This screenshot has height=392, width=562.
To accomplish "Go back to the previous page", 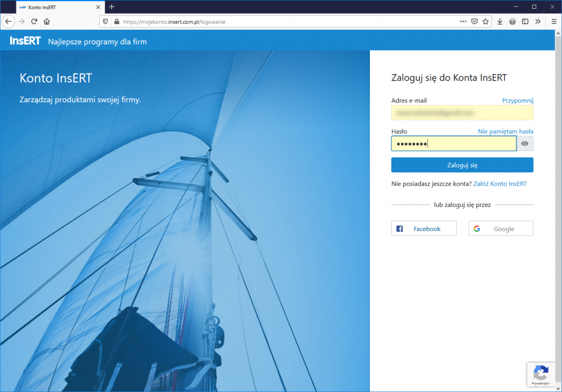I will tap(8, 21).
